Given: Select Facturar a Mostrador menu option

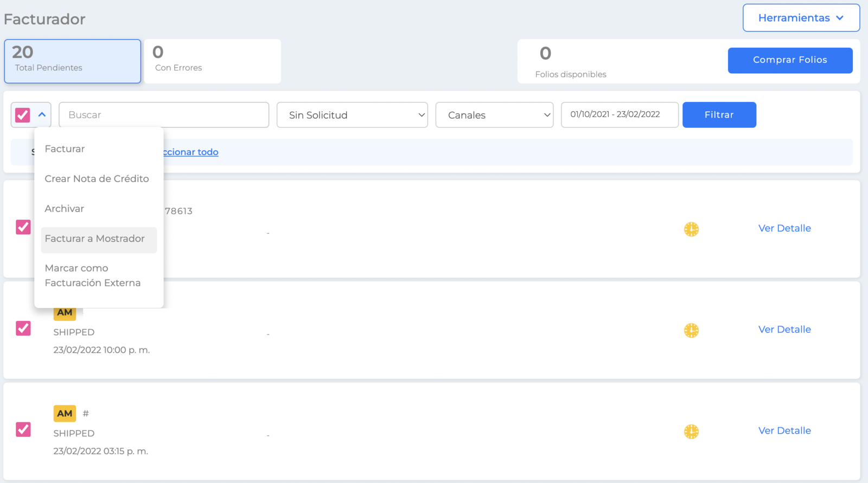Looking at the screenshot, I should pos(98,239).
